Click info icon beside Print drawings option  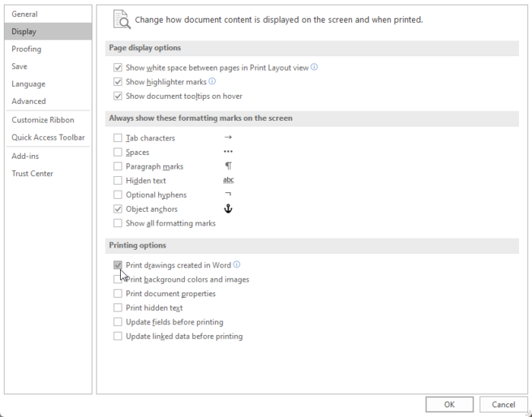[236, 265]
